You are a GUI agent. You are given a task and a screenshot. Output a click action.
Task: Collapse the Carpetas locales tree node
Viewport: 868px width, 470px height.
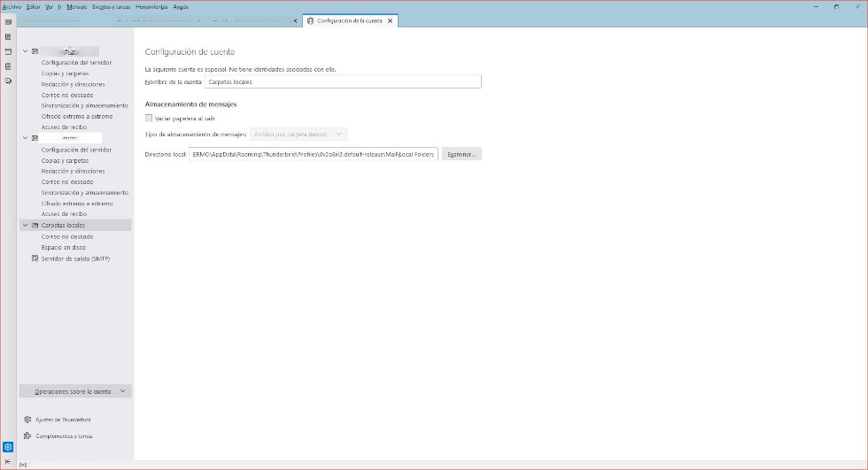[x=26, y=226]
